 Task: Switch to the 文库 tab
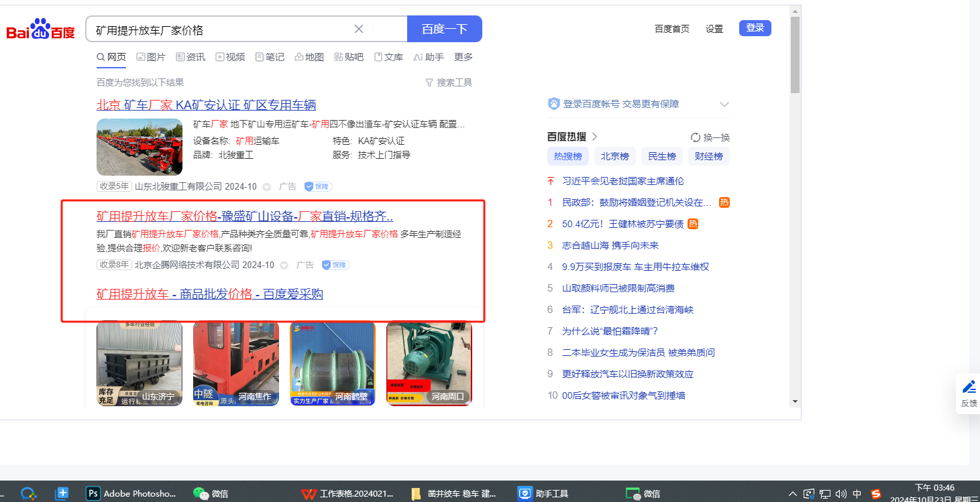click(x=388, y=57)
